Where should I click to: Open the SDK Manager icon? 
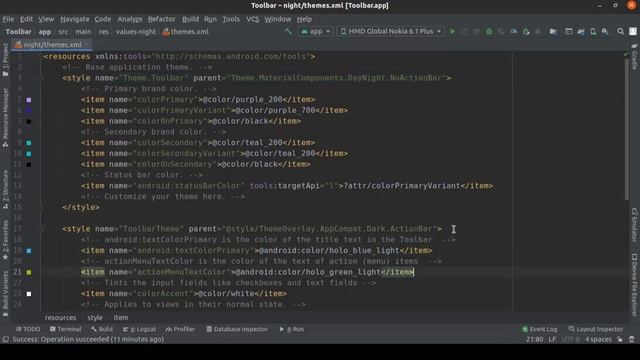tap(605, 31)
